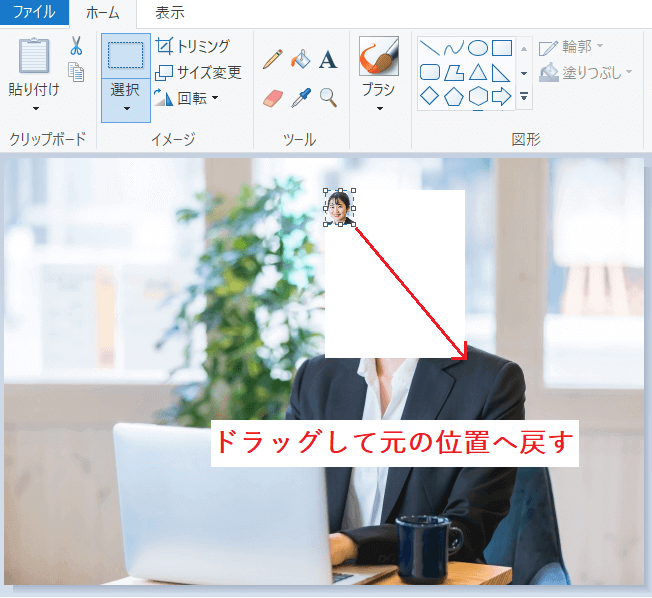Click the copy pages icon
Viewport: 652px width, 598px height.
[76, 72]
